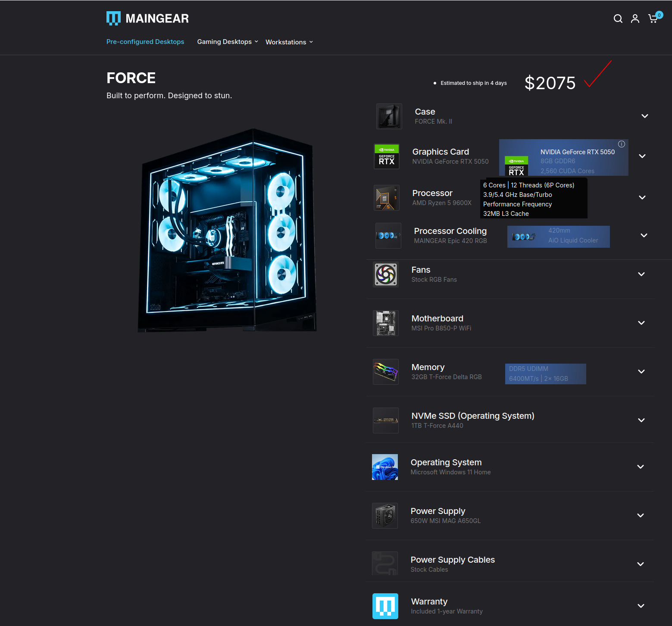Click the Windows 11 Operating System icon

pos(385,467)
